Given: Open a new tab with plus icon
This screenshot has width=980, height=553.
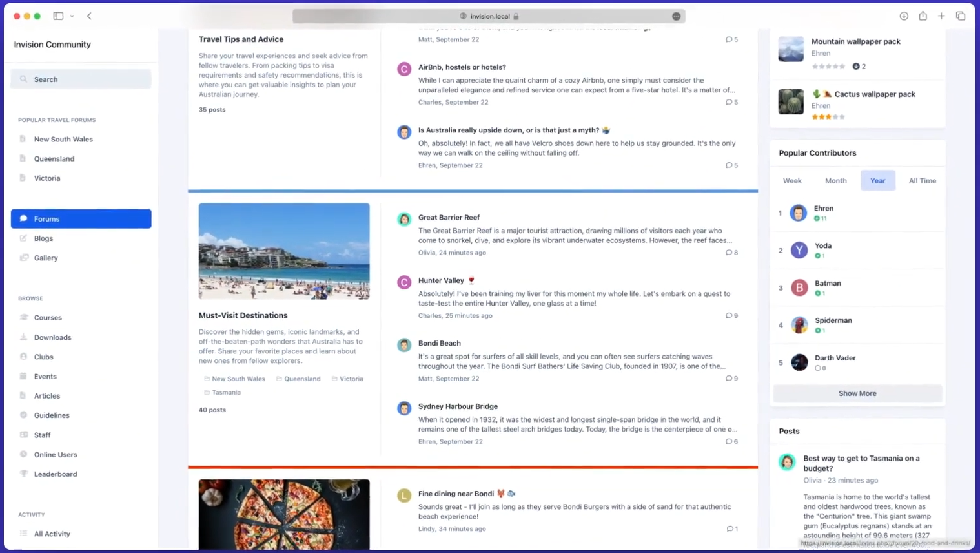Looking at the screenshot, I should click(x=941, y=16).
